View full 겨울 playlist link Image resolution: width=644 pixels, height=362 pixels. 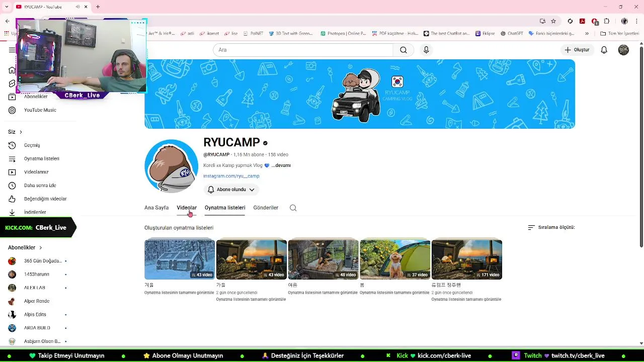click(x=179, y=293)
